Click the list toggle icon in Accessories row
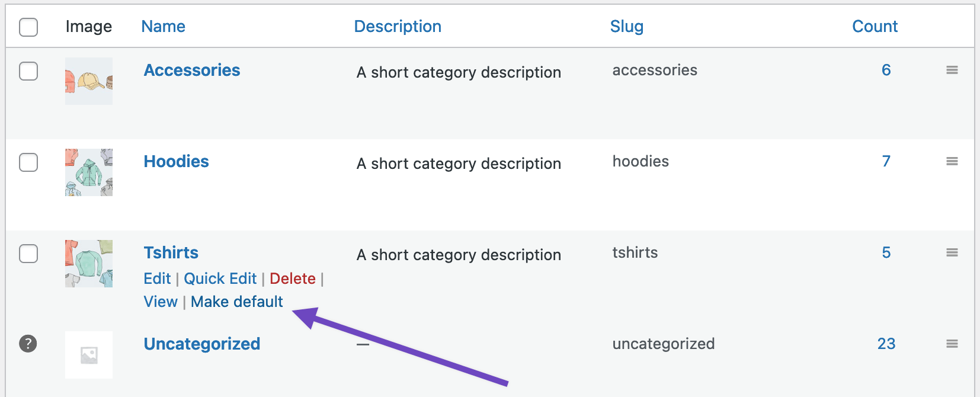 (x=952, y=70)
